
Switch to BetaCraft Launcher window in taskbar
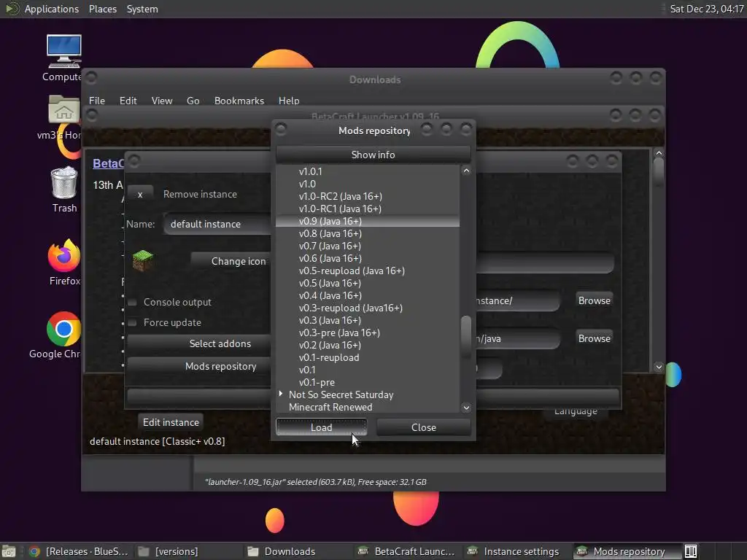pos(406,551)
